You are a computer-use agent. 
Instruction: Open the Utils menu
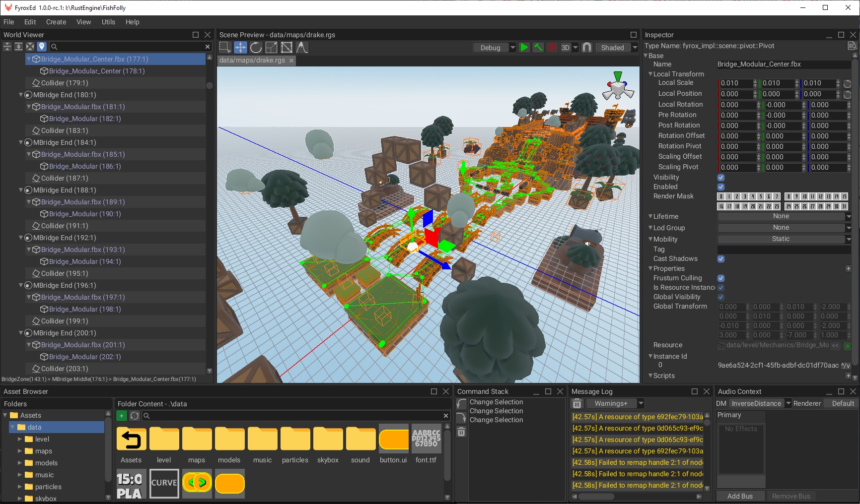pos(108,22)
